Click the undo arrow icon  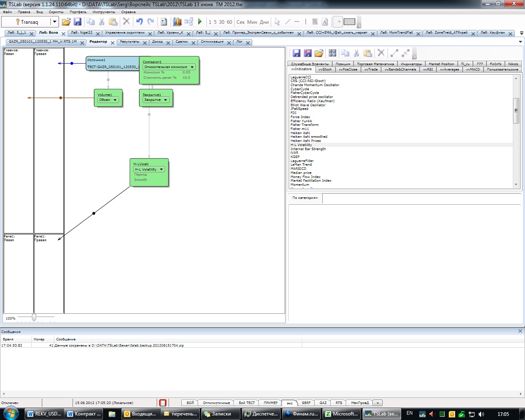(x=139, y=22)
